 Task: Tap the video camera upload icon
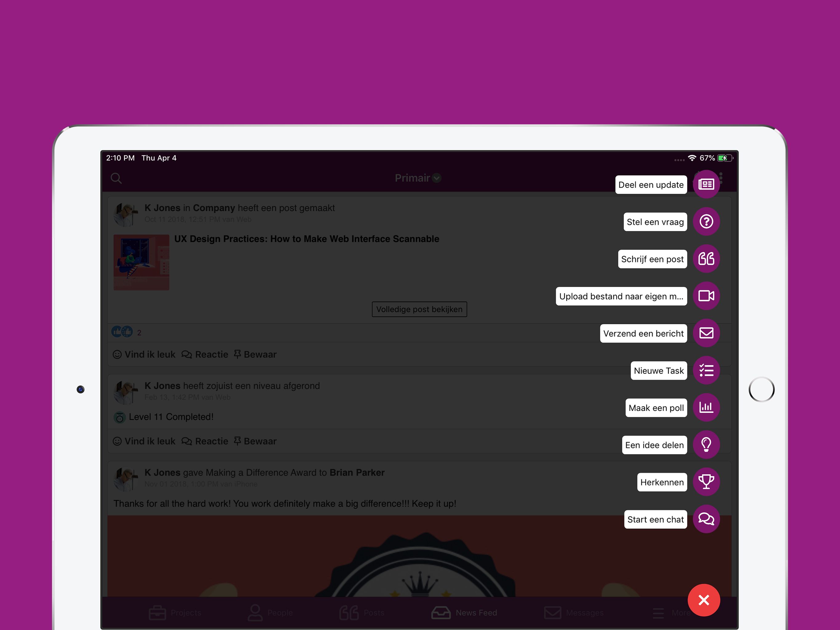(706, 296)
